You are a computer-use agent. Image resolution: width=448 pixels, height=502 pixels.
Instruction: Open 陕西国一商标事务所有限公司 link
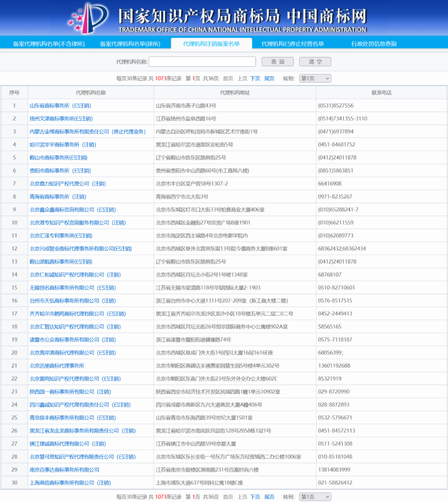70,392
